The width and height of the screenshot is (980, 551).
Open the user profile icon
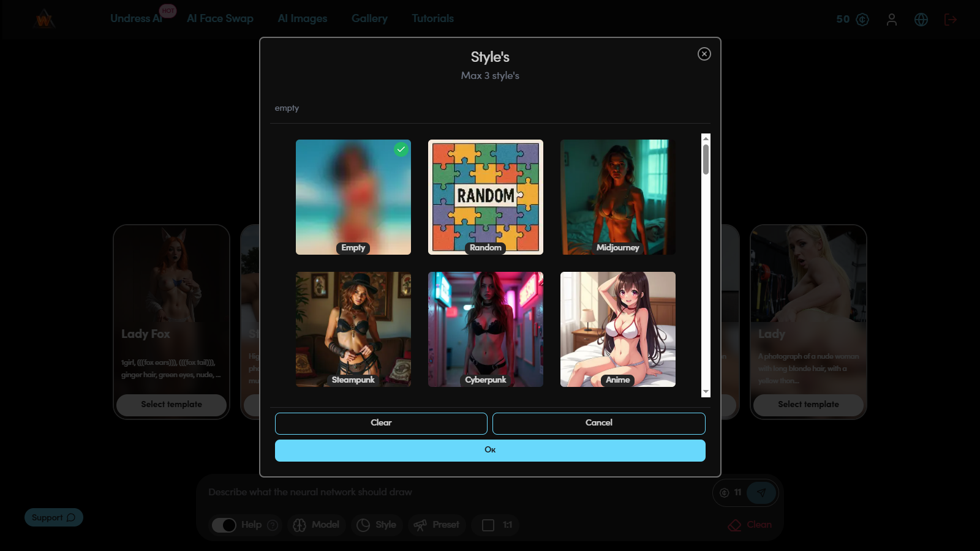[892, 20]
